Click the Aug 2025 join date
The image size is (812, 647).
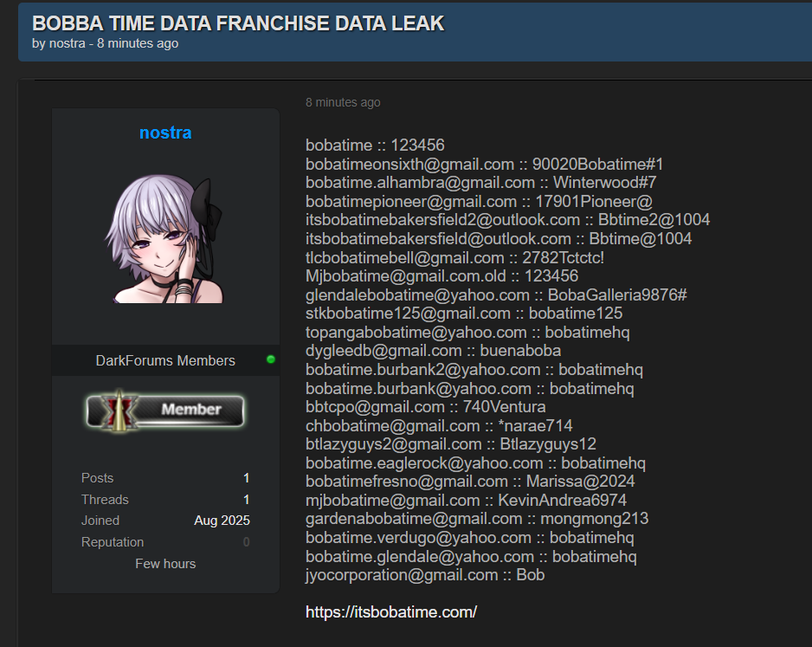tap(222, 521)
